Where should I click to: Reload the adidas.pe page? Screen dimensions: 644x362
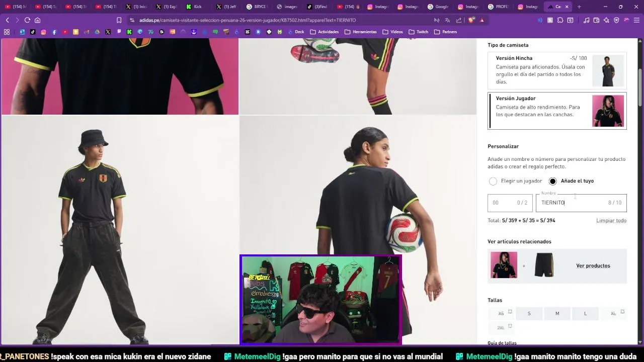click(27, 20)
